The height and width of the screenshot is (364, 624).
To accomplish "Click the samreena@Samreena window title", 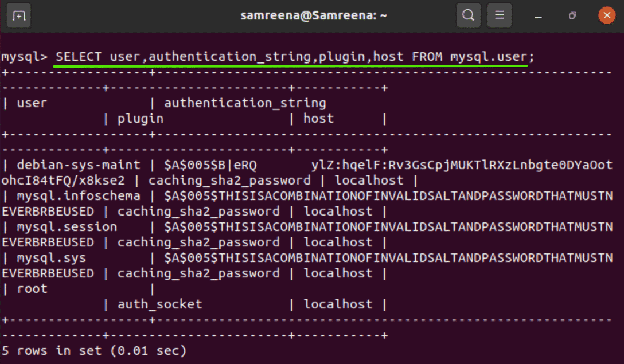I will coord(314,15).
